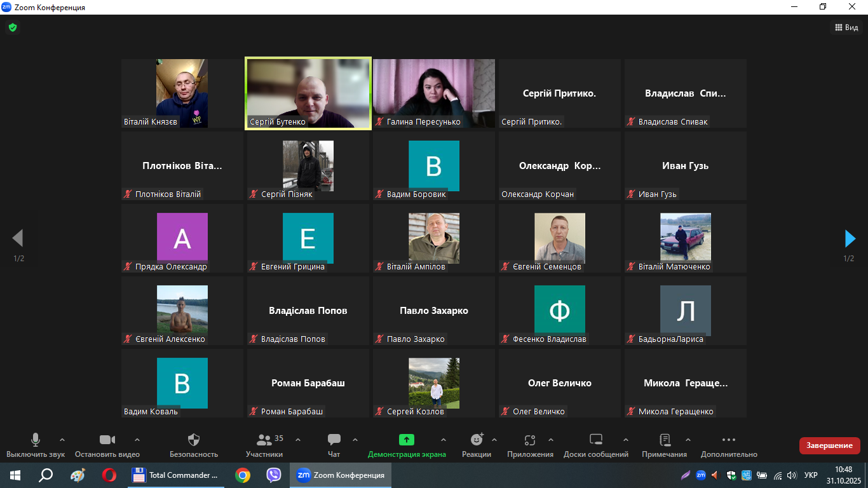Start screen sharing (Демонстрация экрана)
The image size is (868, 488).
pos(407,440)
